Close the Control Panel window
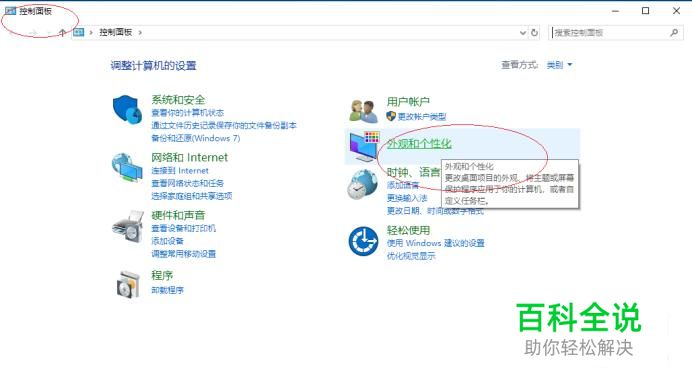Screen dimensions: 692x392 click(x=676, y=11)
